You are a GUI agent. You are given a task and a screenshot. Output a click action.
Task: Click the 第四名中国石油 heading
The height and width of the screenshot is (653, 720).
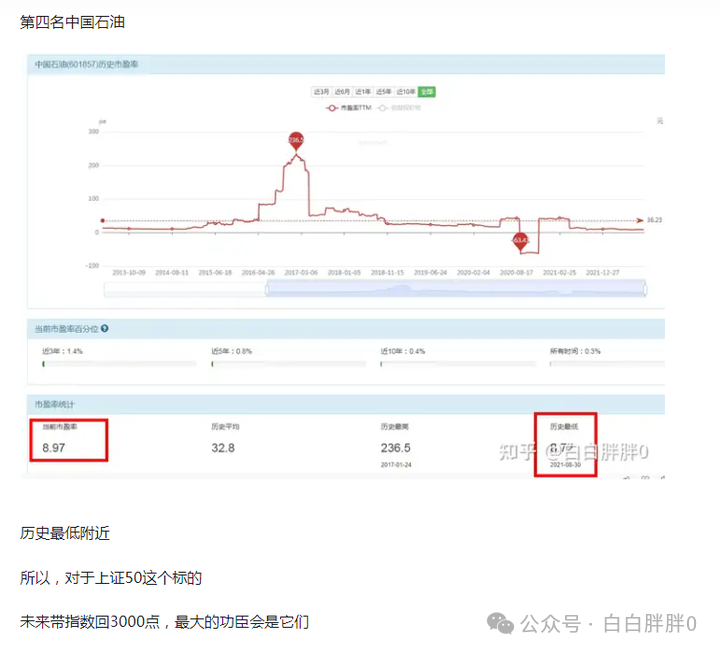click(72, 22)
